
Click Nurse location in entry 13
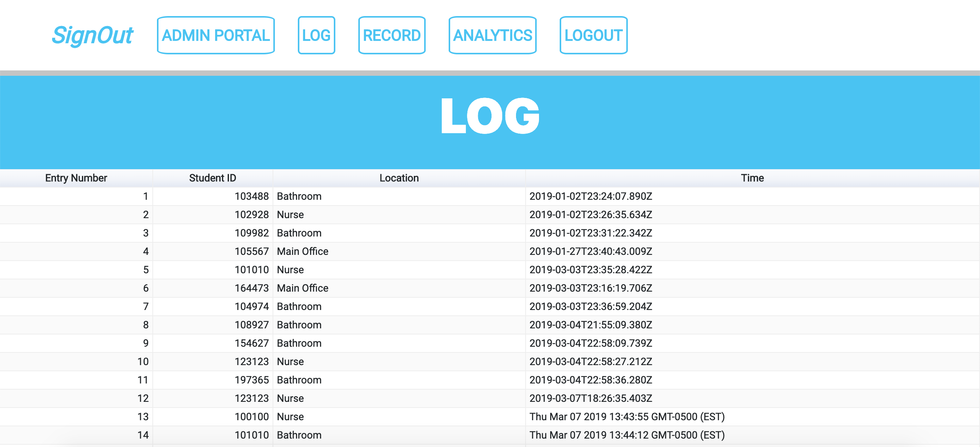tap(290, 417)
